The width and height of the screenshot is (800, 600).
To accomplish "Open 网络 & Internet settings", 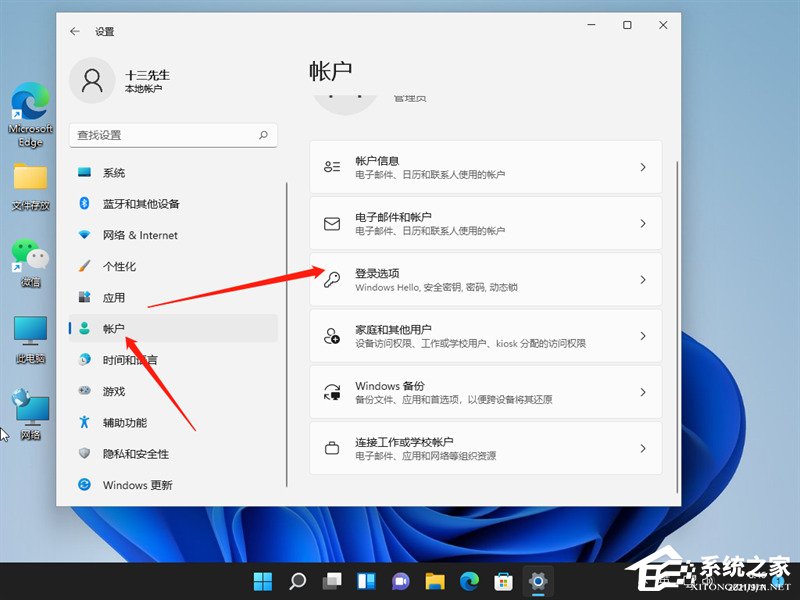I will (x=134, y=234).
